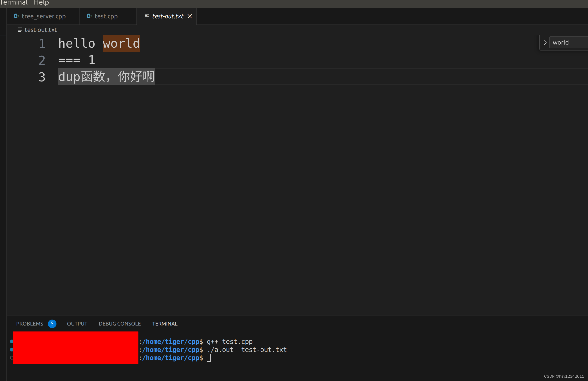
Task: Switch to the test.cpp tab
Action: [x=106, y=16]
